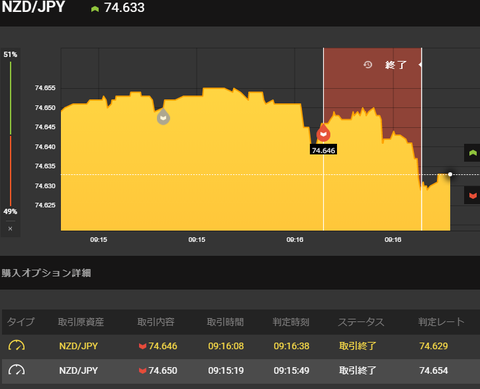Click the history clock icon beside 終了
Image resolution: width=480 pixels, height=389 pixels.
(x=368, y=64)
